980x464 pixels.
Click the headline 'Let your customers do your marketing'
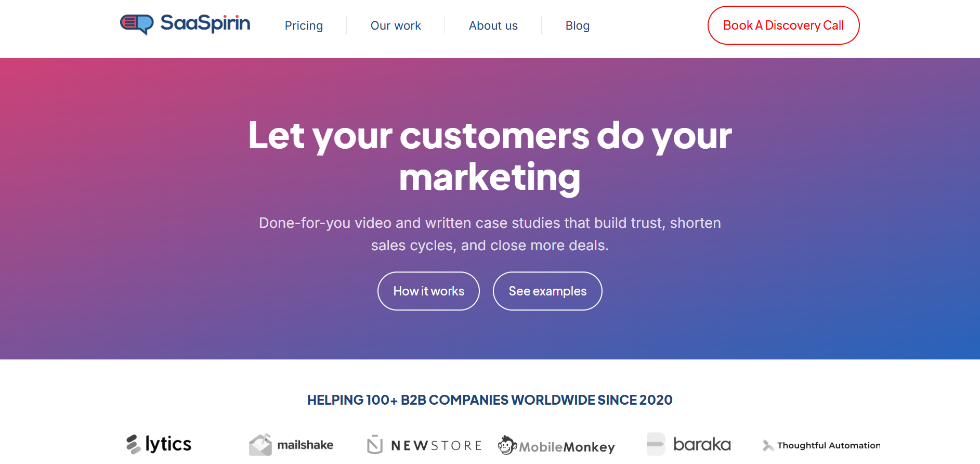pos(490,156)
